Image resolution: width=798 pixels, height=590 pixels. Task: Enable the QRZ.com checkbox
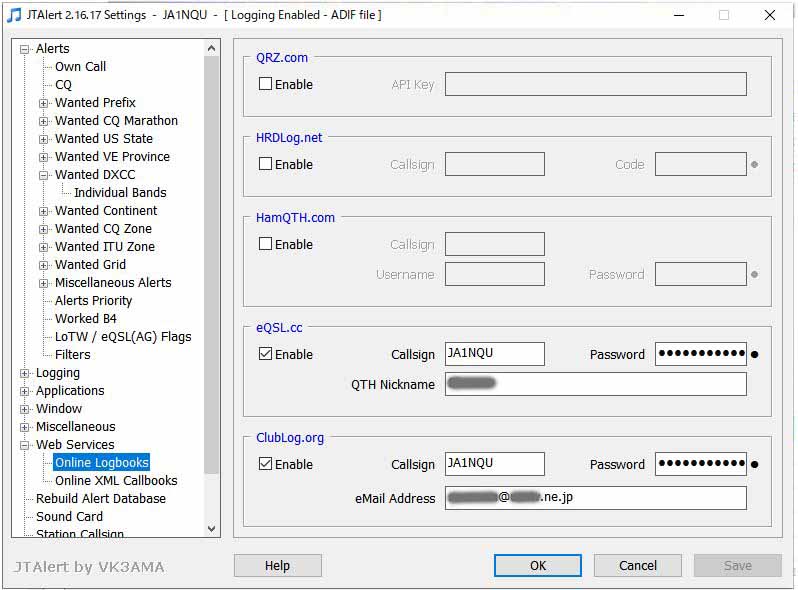pyautogui.click(x=266, y=84)
